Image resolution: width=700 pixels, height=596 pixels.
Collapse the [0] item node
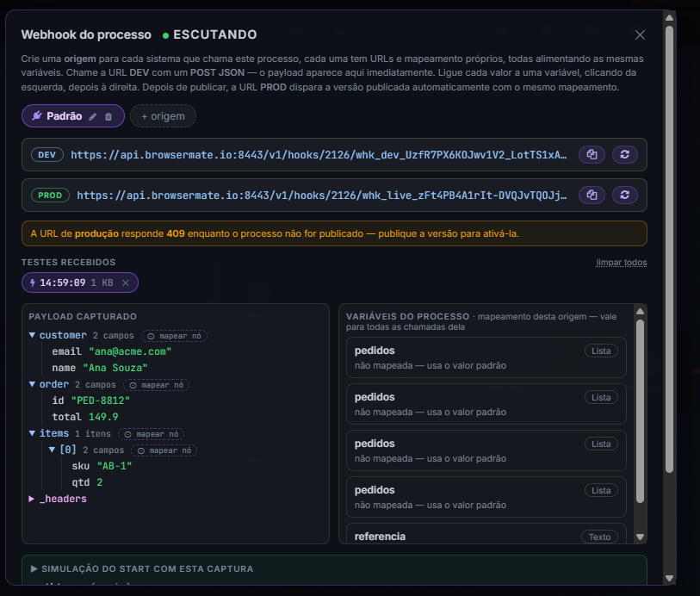52,450
